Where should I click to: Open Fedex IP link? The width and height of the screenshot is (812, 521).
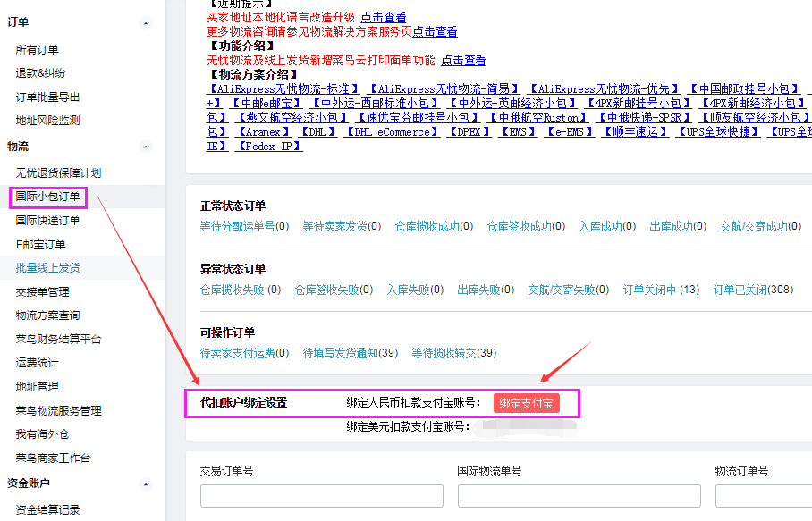click(269, 147)
